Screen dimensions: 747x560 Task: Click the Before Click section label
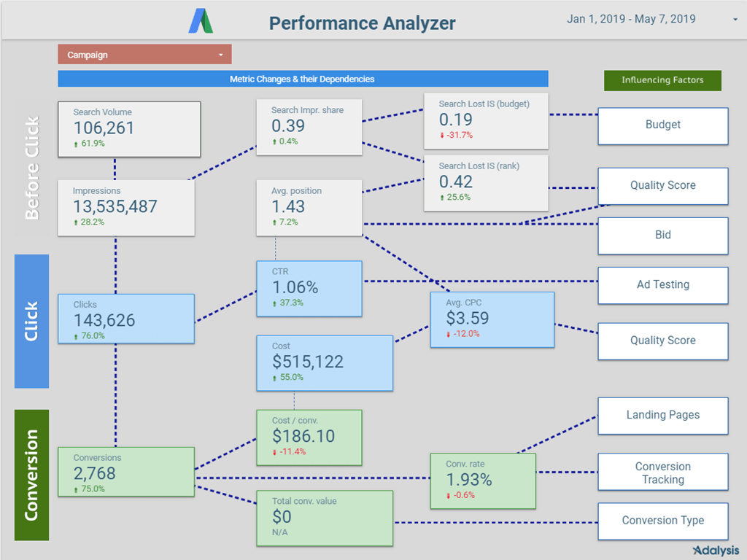point(32,168)
